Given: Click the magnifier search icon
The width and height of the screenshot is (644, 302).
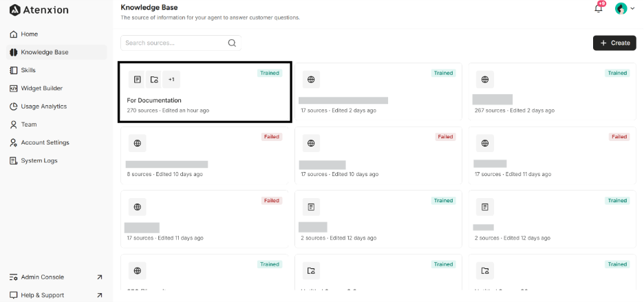Looking at the screenshot, I should [x=232, y=43].
